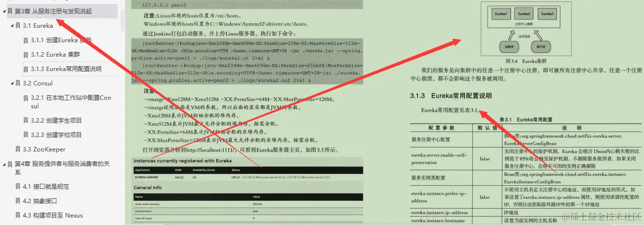The image size is (644, 225).
Task: Click the Eureka2 box in cluster diagram
Action: pyautogui.click(x=523, y=14)
